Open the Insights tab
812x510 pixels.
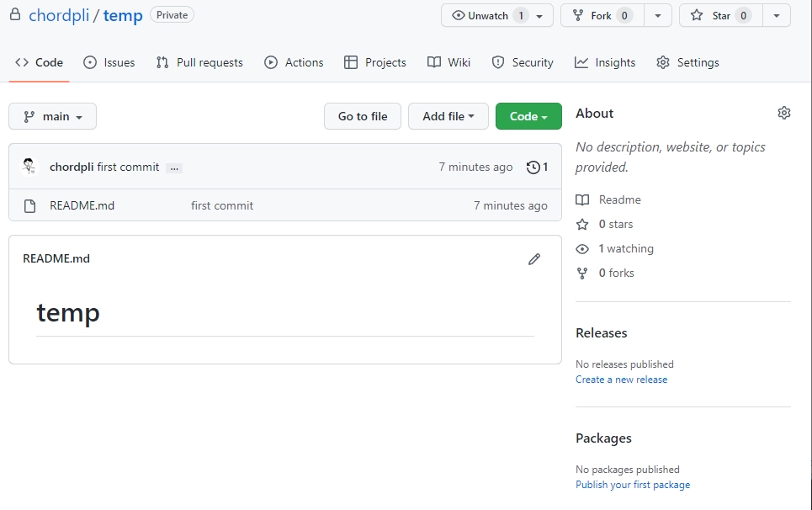[605, 62]
